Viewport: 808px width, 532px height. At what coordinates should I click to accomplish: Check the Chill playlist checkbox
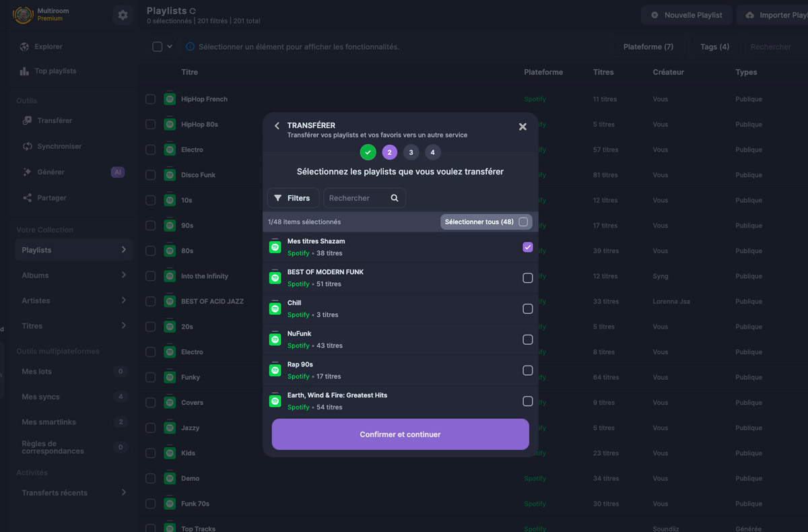point(528,308)
